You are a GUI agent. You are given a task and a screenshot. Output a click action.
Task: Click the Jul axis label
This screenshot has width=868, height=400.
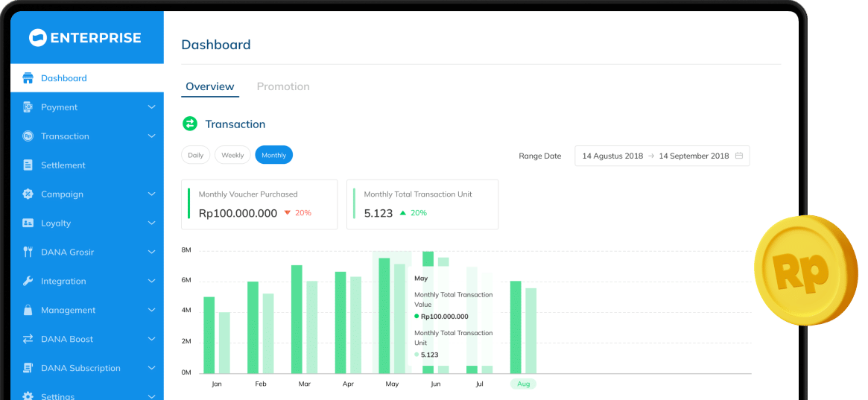tap(479, 384)
